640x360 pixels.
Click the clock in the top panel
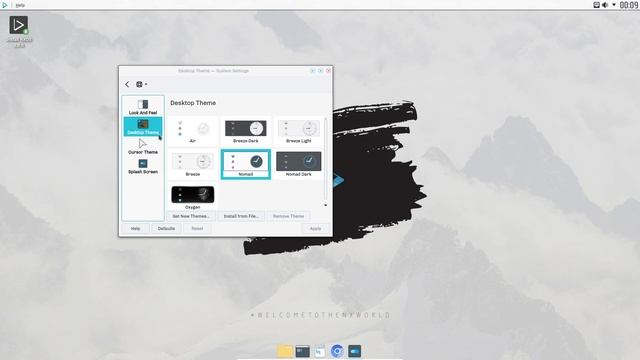[x=629, y=5]
